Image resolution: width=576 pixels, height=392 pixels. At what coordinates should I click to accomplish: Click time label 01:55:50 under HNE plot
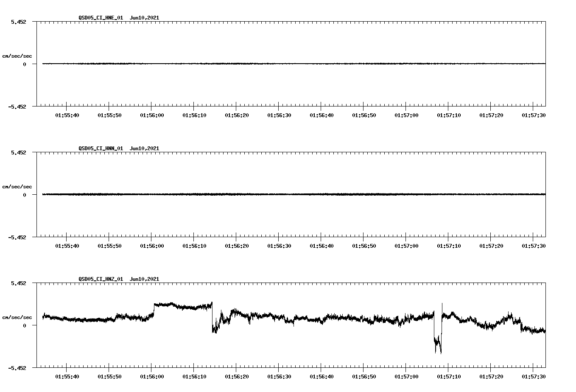coord(109,115)
